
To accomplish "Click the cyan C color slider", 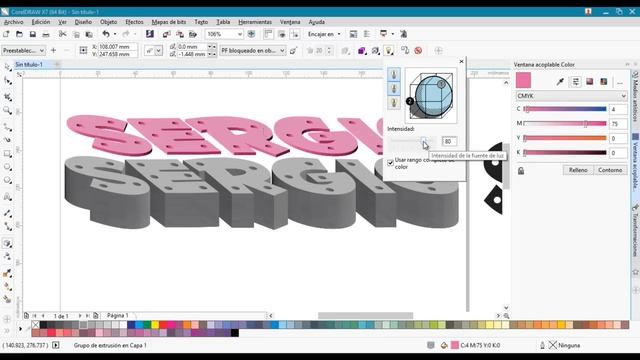I will (565, 109).
